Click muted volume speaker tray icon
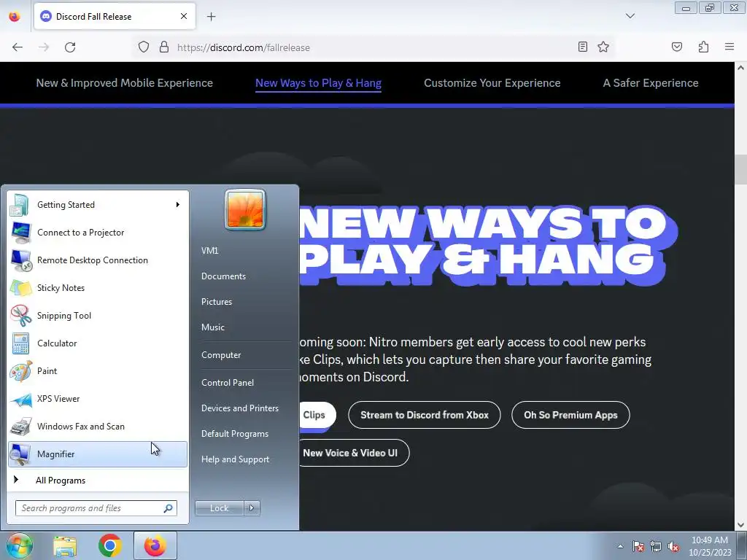 pyautogui.click(x=673, y=547)
